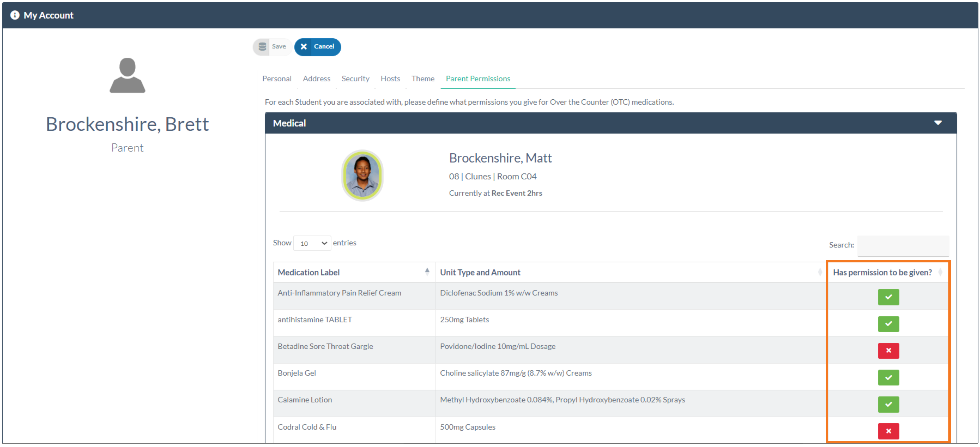The height and width of the screenshot is (447, 980).
Task: Open the Show entries count dropdown
Action: coord(312,243)
